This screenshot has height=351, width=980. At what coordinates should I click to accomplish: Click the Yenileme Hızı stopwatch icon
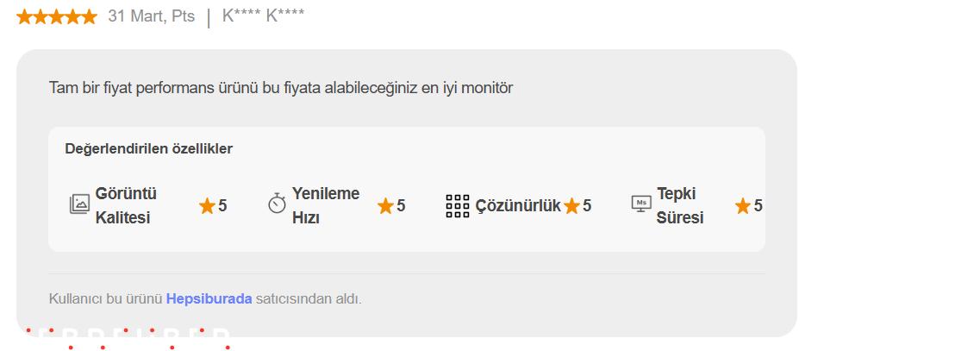pos(277,204)
